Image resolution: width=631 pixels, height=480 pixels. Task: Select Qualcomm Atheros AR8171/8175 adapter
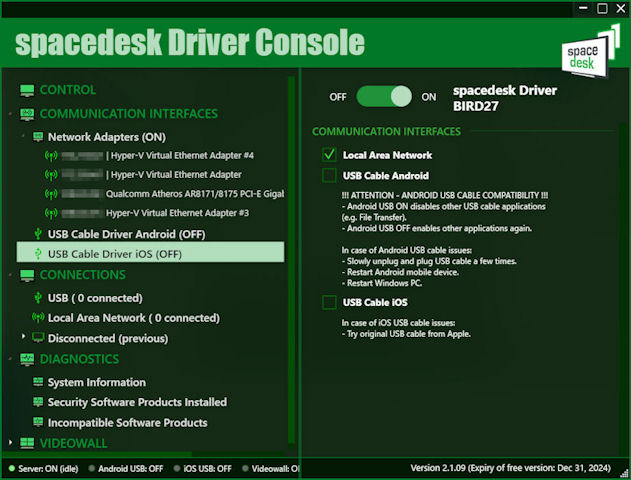coord(195,194)
